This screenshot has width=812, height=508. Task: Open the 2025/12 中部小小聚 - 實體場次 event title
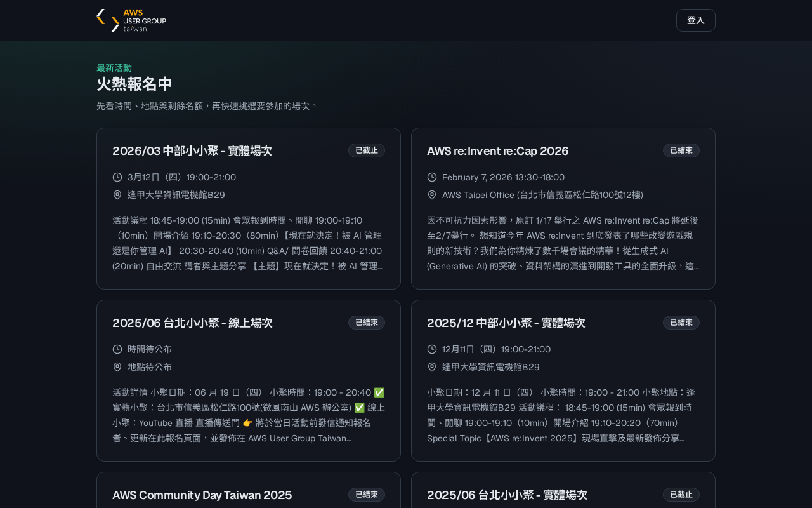point(506,323)
